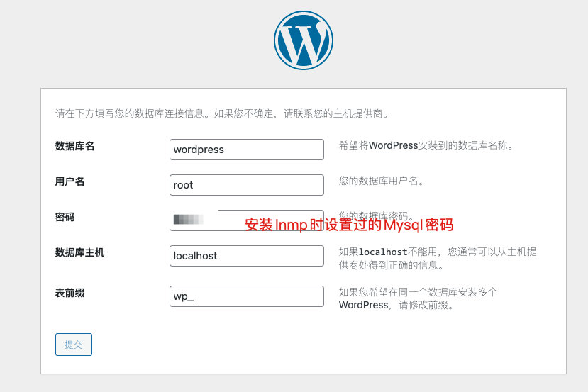This screenshot has width=588, height=392.
Task: Click the 数据库名 label
Action: (74, 146)
